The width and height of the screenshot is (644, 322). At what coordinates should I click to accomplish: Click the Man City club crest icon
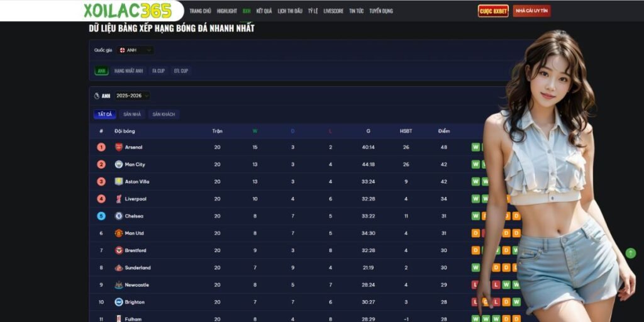point(118,164)
